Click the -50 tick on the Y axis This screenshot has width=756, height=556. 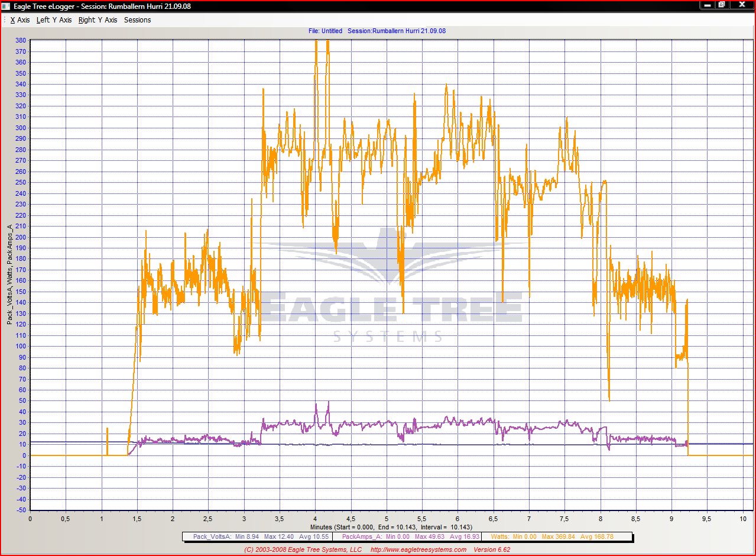tap(21, 509)
